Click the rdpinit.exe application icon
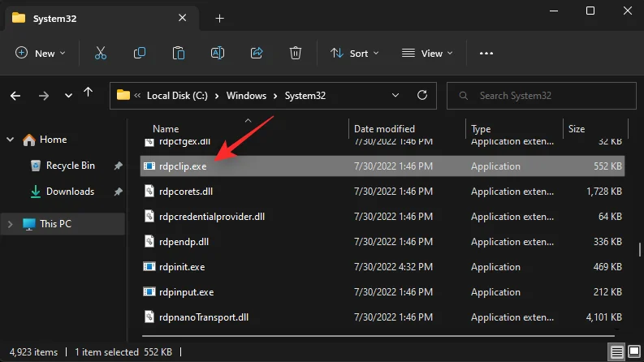This screenshot has width=644, height=362. (x=149, y=267)
